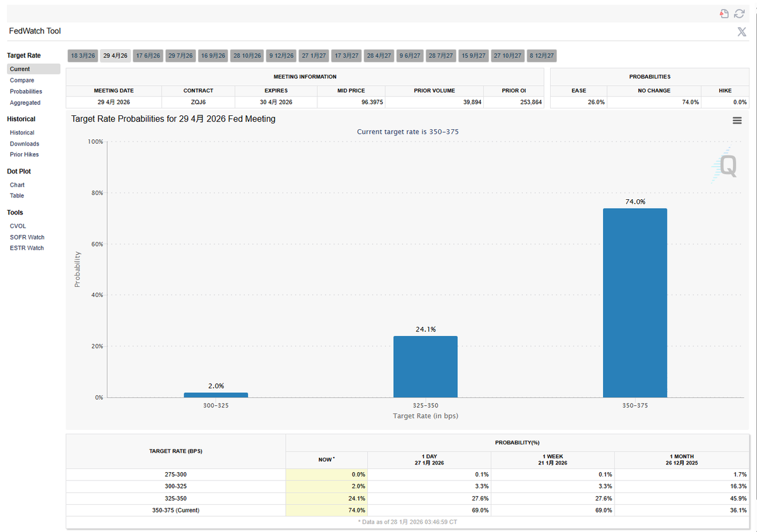This screenshot has width=757, height=532.
Task: Open the CVOL tool
Action: (x=18, y=226)
